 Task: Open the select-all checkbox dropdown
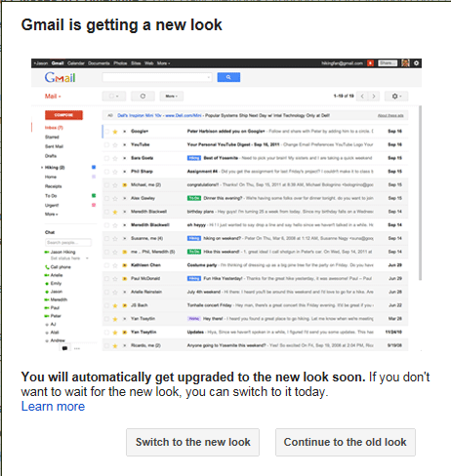click(x=114, y=97)
